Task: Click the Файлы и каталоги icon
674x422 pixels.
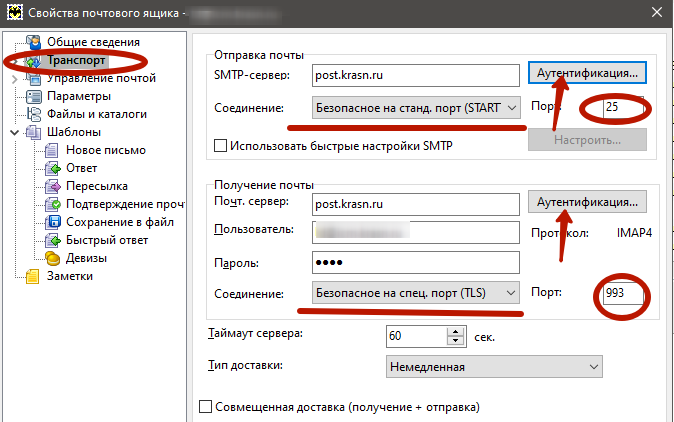Action: tap(35, 114)
